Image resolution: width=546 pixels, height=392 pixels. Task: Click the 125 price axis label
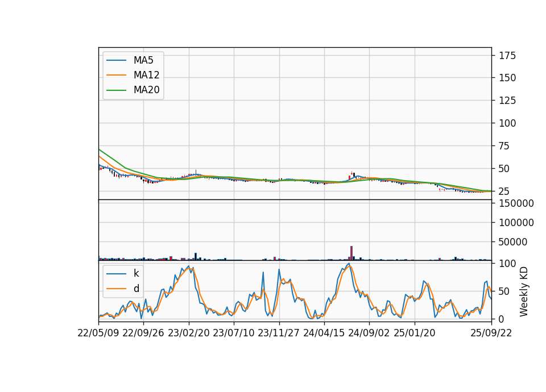tap(507, 101)
